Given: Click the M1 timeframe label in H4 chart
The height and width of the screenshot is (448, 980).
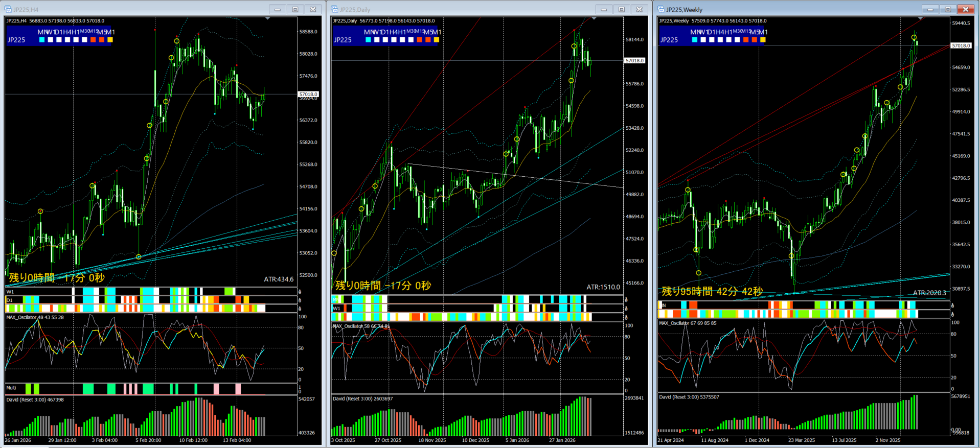Looking at the screenshot, I should click(110, 32).
